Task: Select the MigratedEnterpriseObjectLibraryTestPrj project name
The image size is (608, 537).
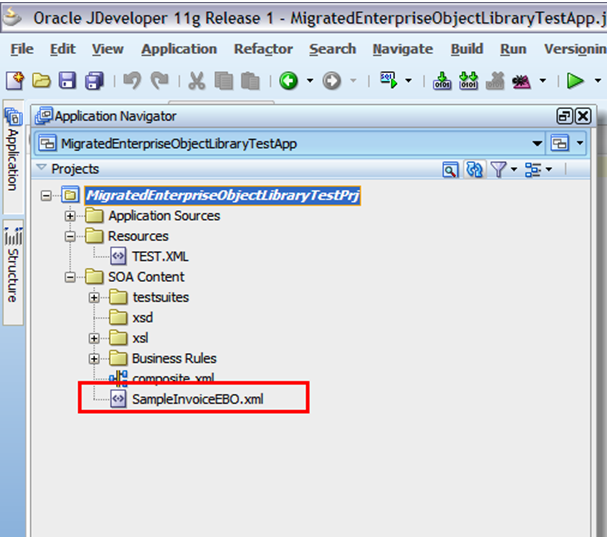Action: [x=223, y=195]
